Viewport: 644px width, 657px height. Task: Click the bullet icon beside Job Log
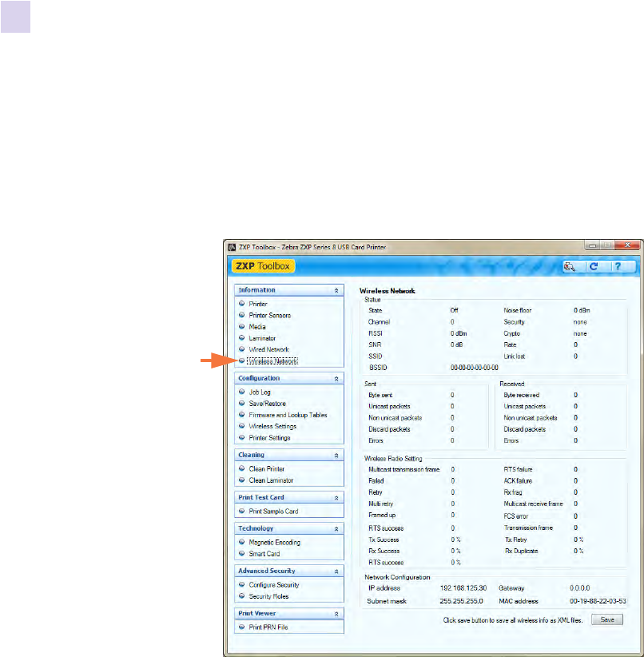(x=242, y=392)
